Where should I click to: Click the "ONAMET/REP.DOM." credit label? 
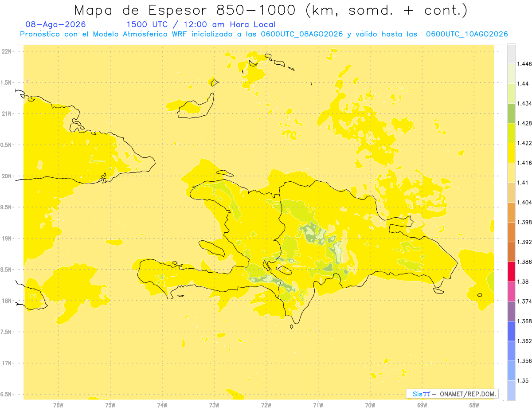pyautogui.click(x=469, y=394)
